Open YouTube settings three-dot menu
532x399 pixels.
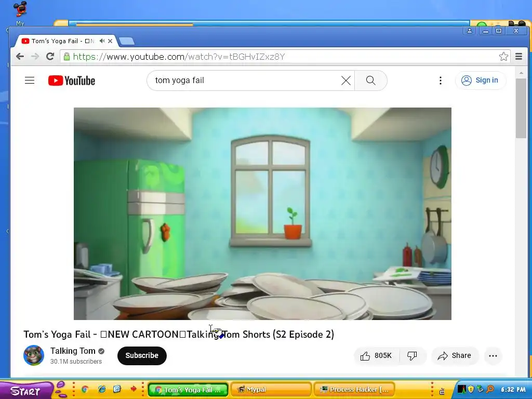click(441, 81)
